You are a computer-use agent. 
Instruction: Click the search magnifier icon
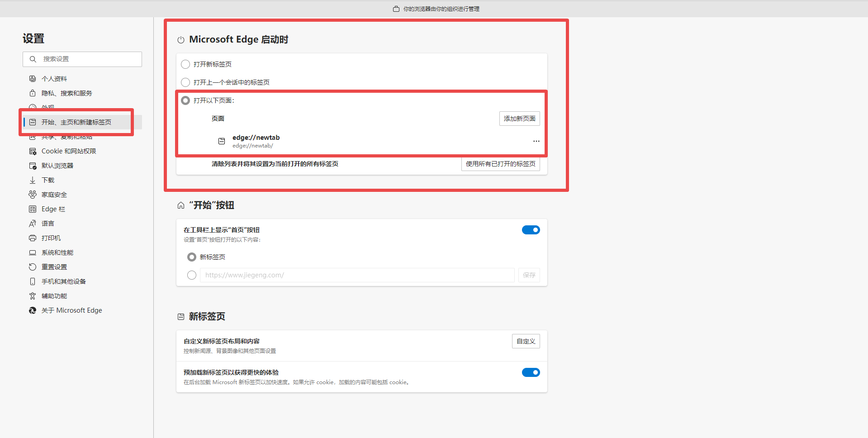click(33, 59)
